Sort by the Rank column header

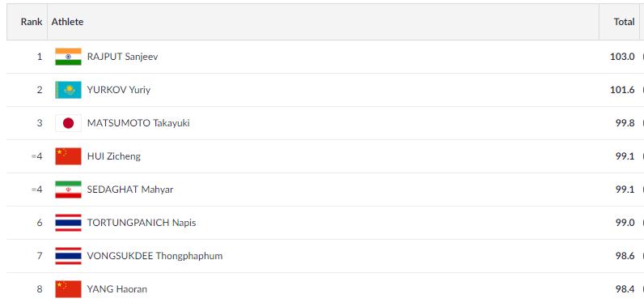(x=32, y=22)
